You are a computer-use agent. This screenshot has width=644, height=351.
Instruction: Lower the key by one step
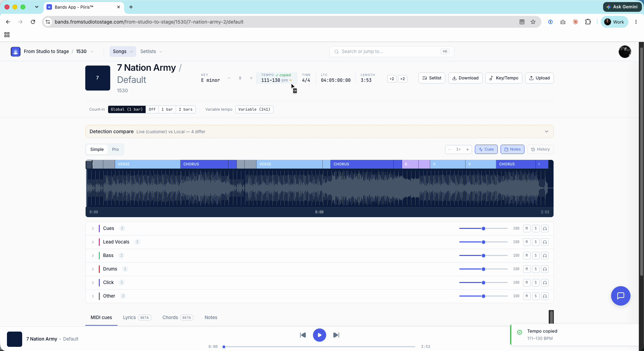pos(229,78)
